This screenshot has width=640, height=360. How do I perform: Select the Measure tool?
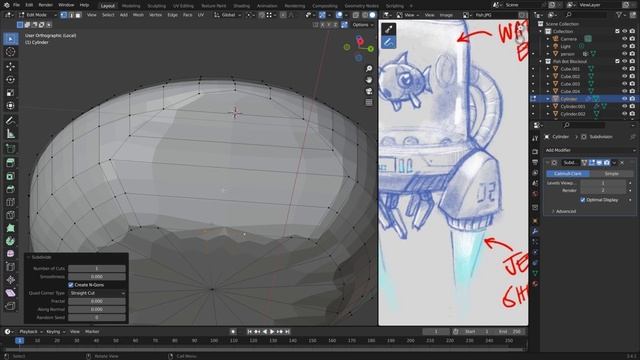pyautogui.click(x=11, y=133)
